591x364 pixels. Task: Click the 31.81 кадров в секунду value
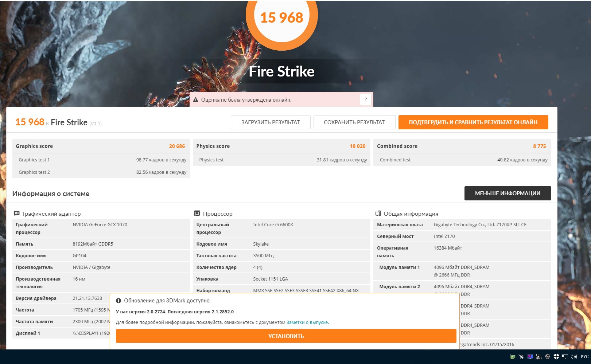342,160
